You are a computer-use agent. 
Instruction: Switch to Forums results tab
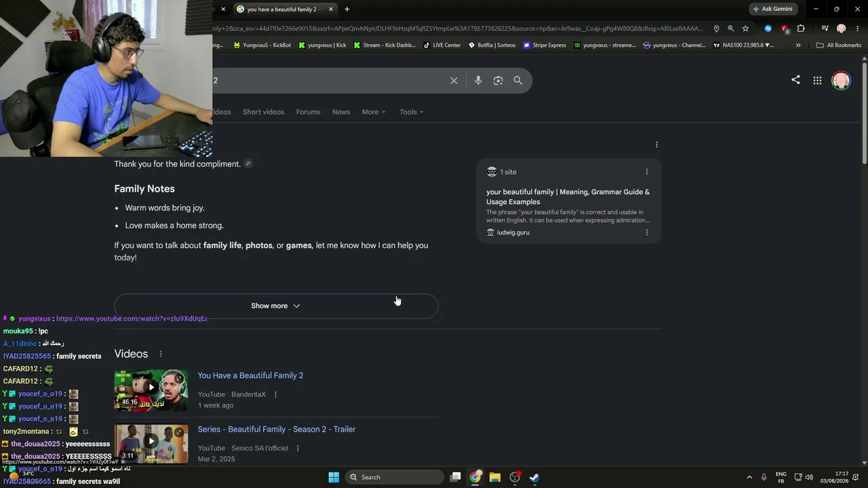point(308,112)
